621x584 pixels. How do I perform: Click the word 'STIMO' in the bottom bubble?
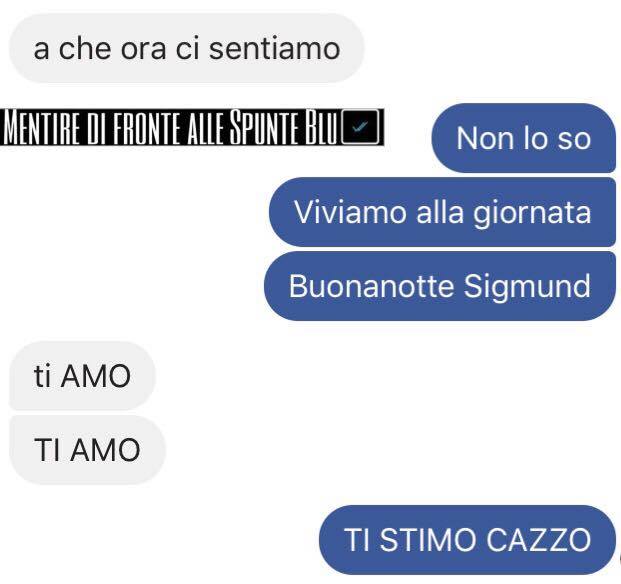point(428,540)
